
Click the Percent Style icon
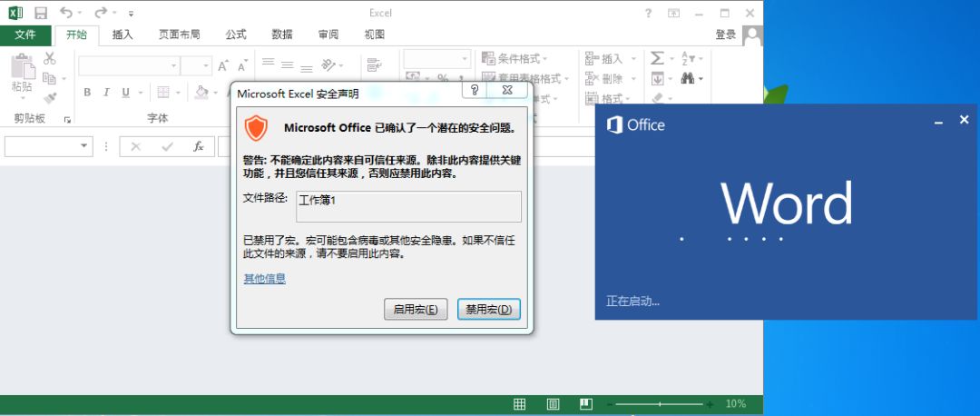pos(443,77)
